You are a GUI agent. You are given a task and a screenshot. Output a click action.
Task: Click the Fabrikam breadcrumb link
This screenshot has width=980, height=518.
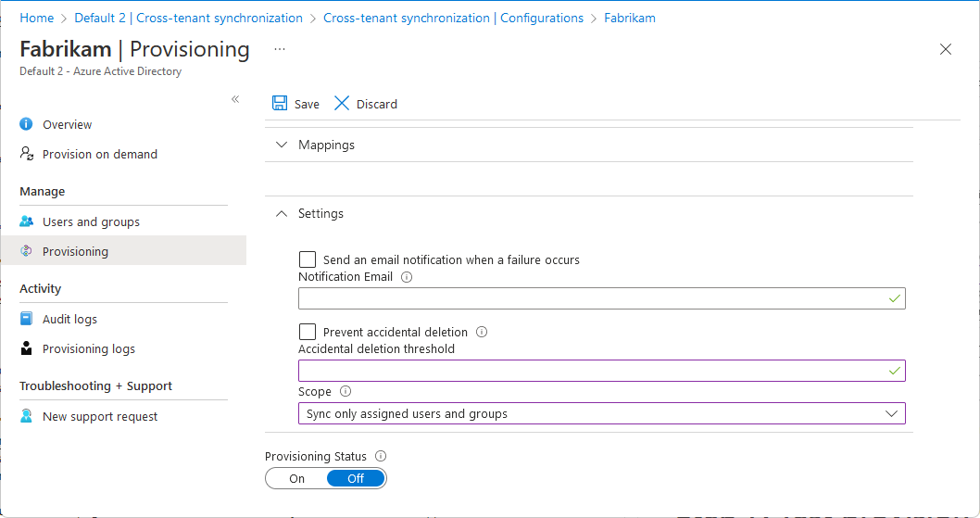pos(629,19)
